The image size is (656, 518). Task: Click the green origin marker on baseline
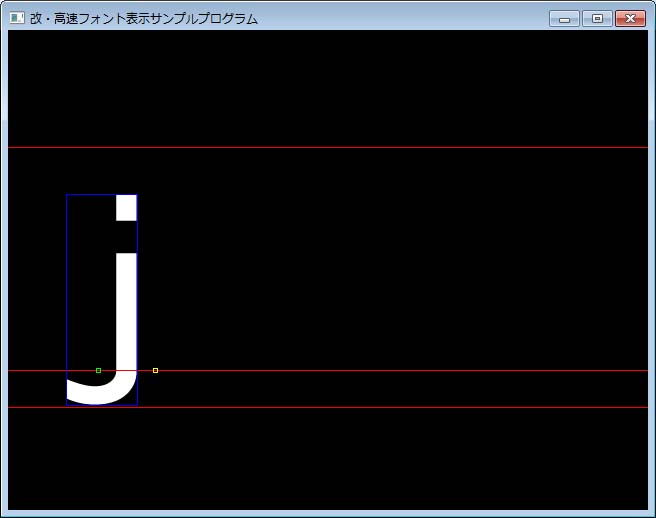[x=98, y=370]
